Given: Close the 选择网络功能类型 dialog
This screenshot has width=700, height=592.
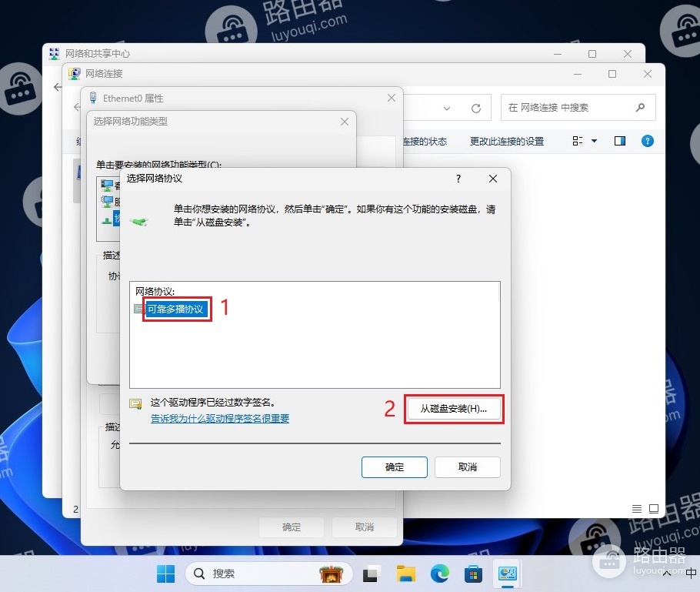Looking at the screenshot, I should (344, 122).
